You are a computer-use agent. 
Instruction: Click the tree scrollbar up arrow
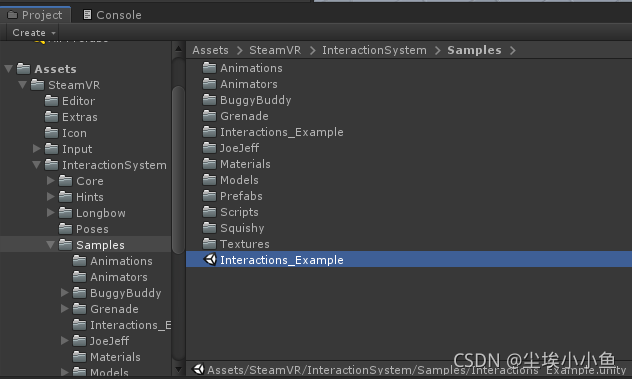coord(178,49)
